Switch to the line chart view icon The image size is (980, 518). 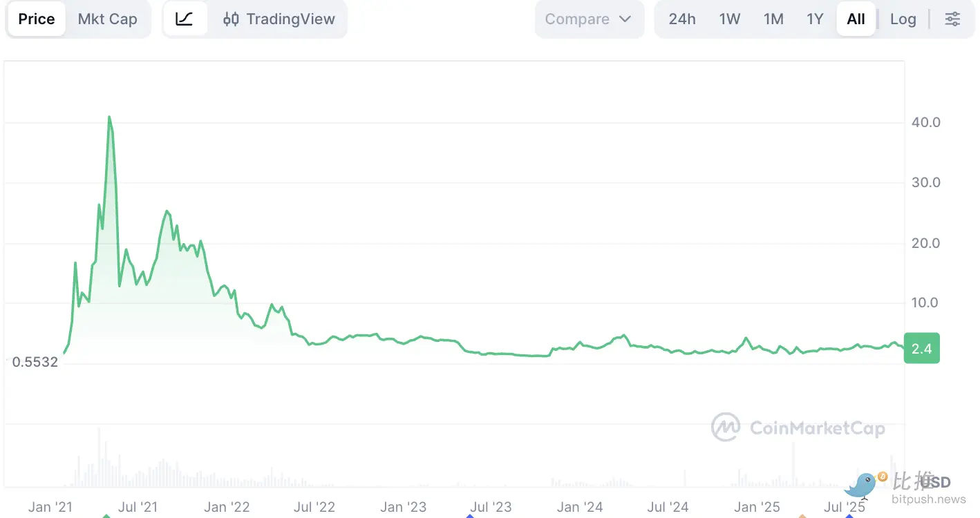pos(185,19)
